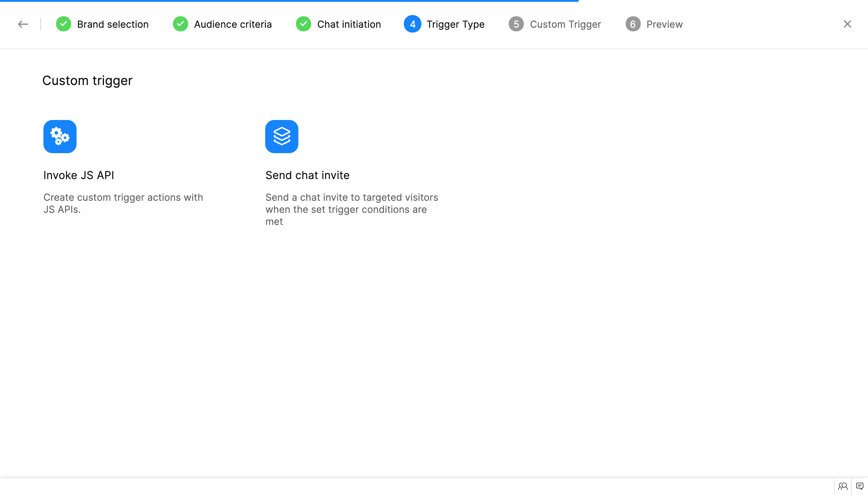Jump to the Preview step
Image resolution: width=868 pixels, height=495 pixels.
coord(664,24)
